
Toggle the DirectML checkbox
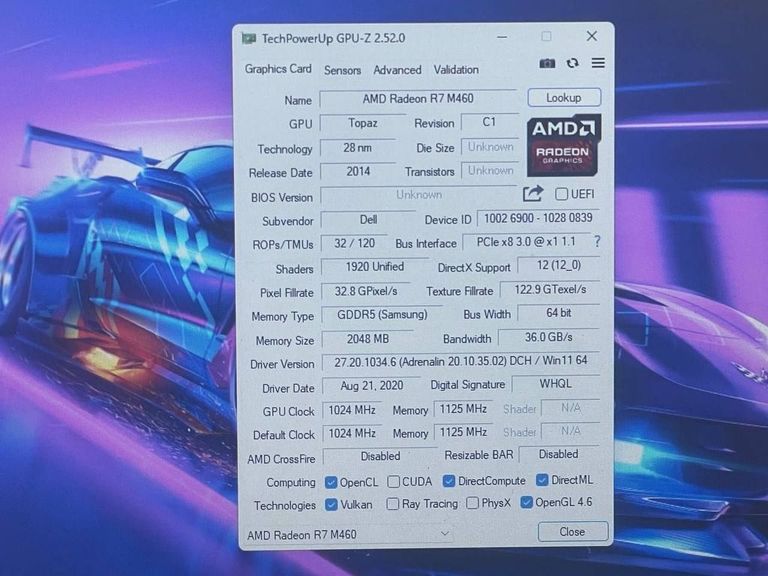click(542, 480)
